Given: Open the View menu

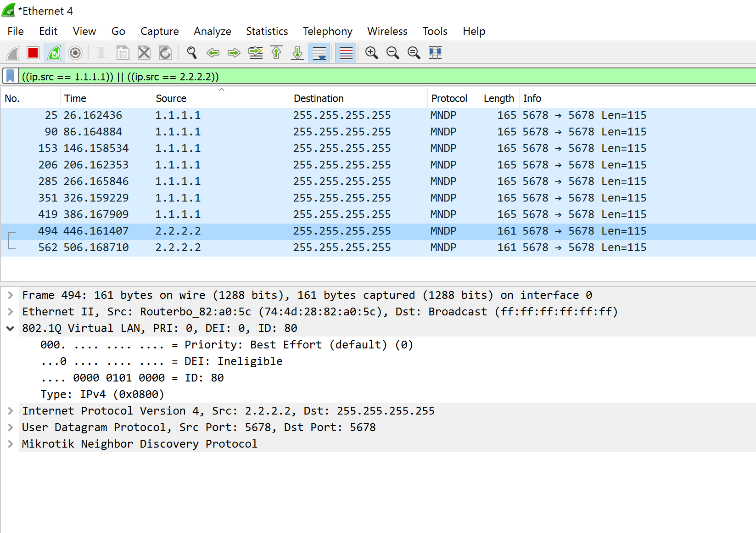Looking at the screenshot, I should 84,31.
